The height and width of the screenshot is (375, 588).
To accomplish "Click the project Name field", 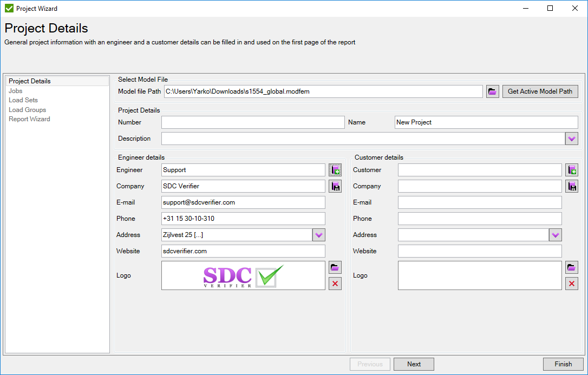I will [x=486, y=122].
